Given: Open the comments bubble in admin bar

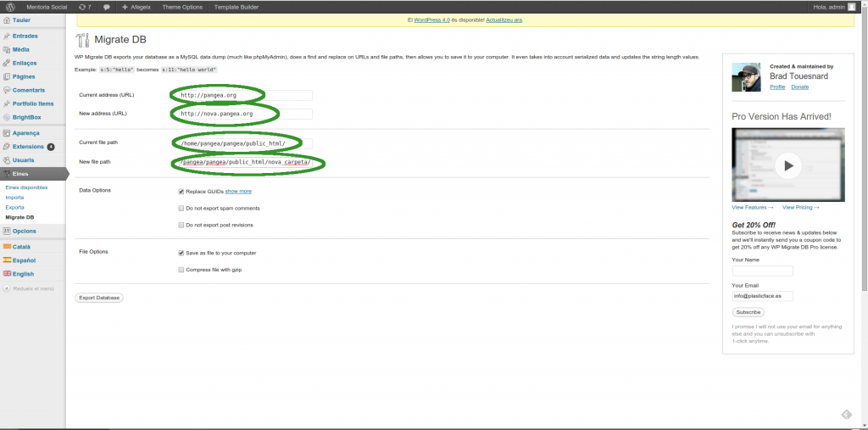Looking at the screenshot, I should [x=106, y=7].
